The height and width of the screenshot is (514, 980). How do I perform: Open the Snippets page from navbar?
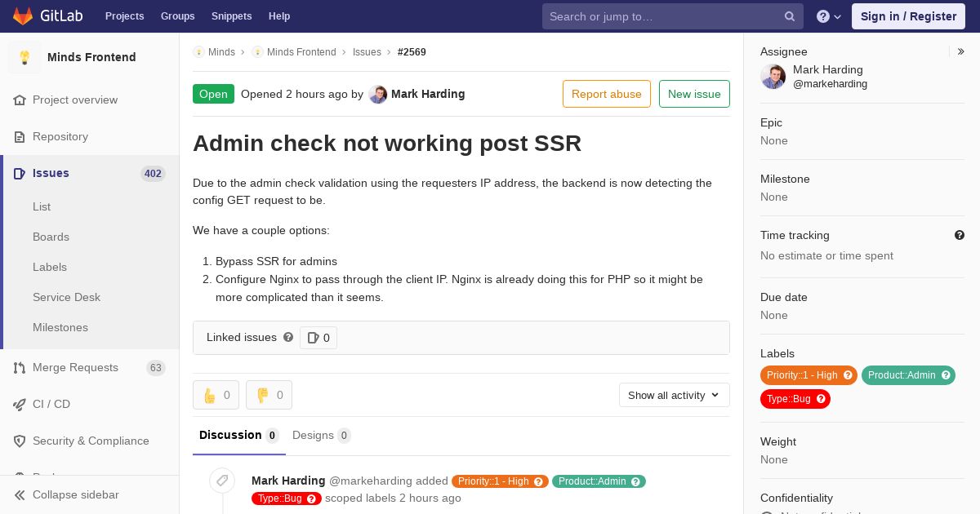(x=232, y=16)
